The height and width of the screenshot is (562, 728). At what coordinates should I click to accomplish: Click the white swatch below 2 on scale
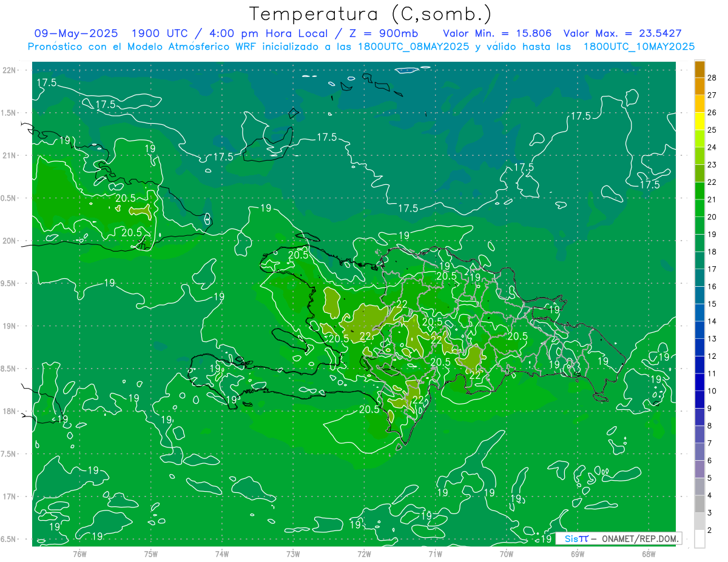click(699, 539)
